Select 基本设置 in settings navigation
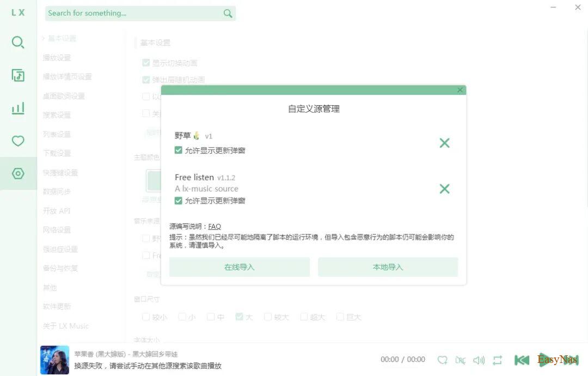Viewport: 588px width, 376px height. (62, 38)
